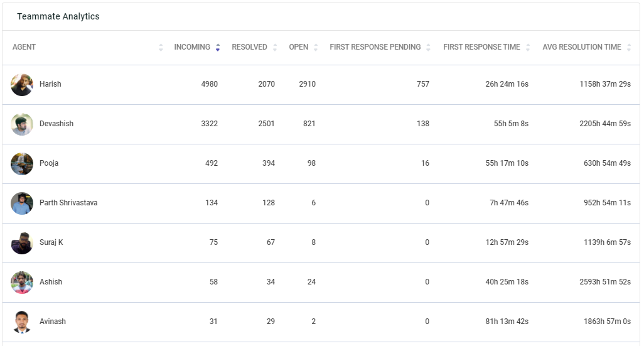Sort by OPEN using its arrow icon
This screenshot has height=346, width=644.
[x=316, y=47]
